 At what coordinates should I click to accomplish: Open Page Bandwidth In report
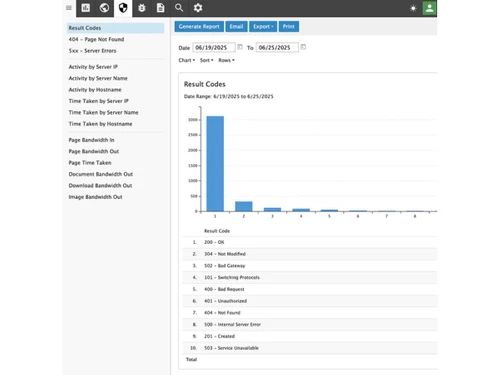[91, 140]
